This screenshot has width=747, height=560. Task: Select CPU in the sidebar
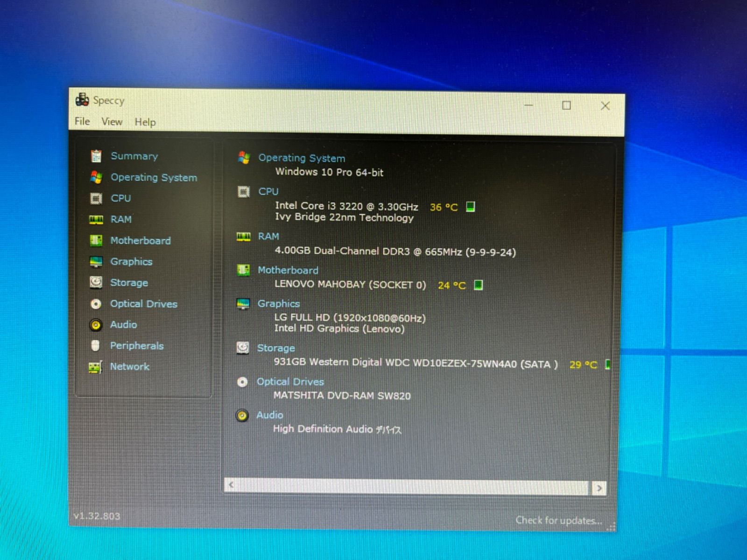click(x=120, y=198)
